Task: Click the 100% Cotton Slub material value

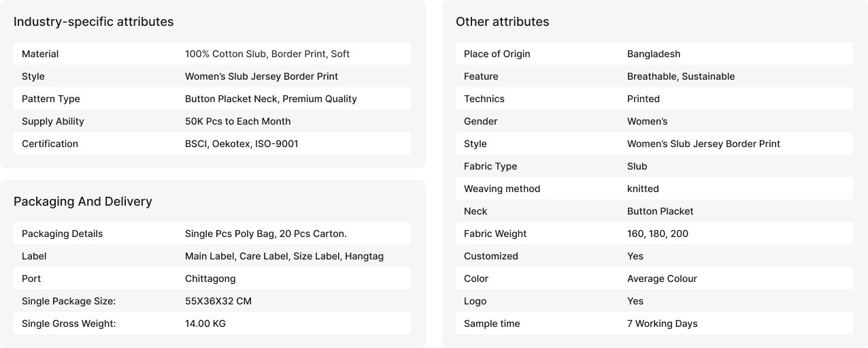Action: tap(267, 54)
